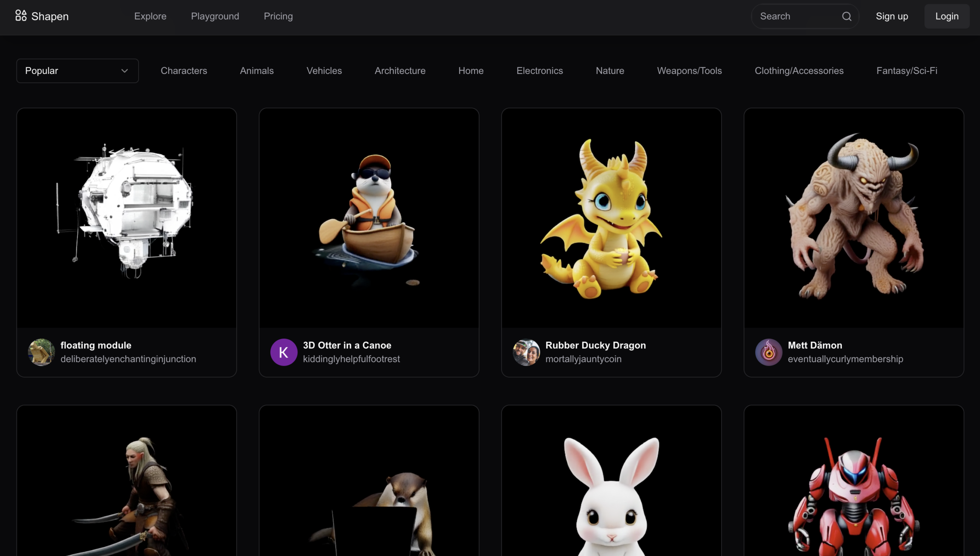Click the Popular dropdown chevron arrow

tap(124, 71)
